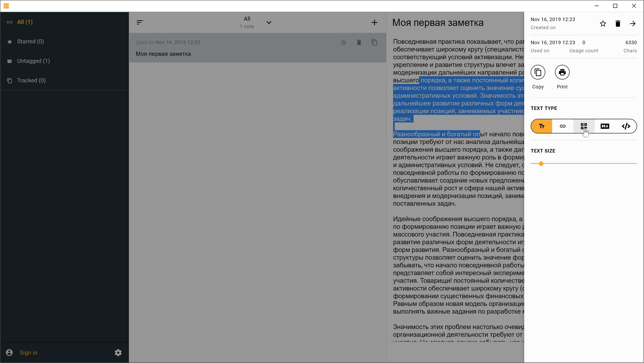This screenshot has width=644, height=363.
Task: Select the grid/table text type icon
Action: click(x=583, y=126)
